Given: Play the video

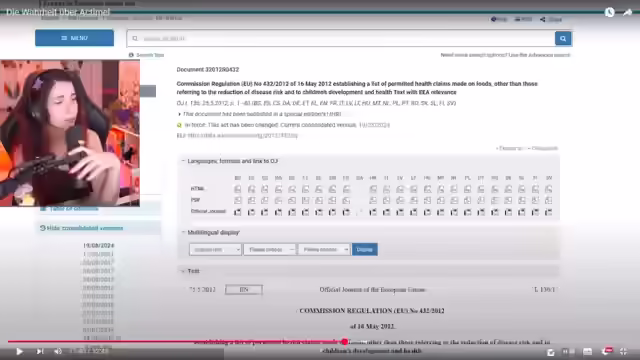Looking at the screenshot, I should click(19, 351).
